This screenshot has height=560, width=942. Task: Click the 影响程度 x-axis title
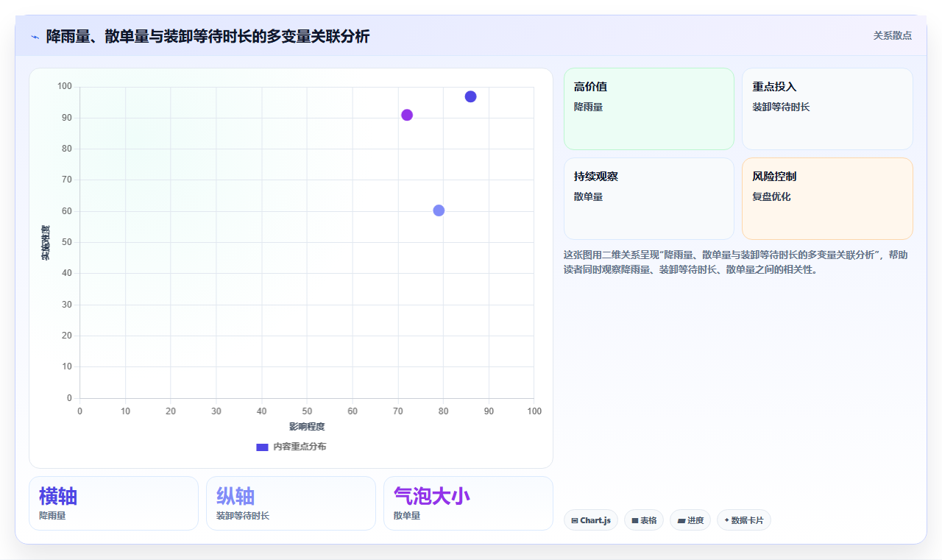pos(307,427)
